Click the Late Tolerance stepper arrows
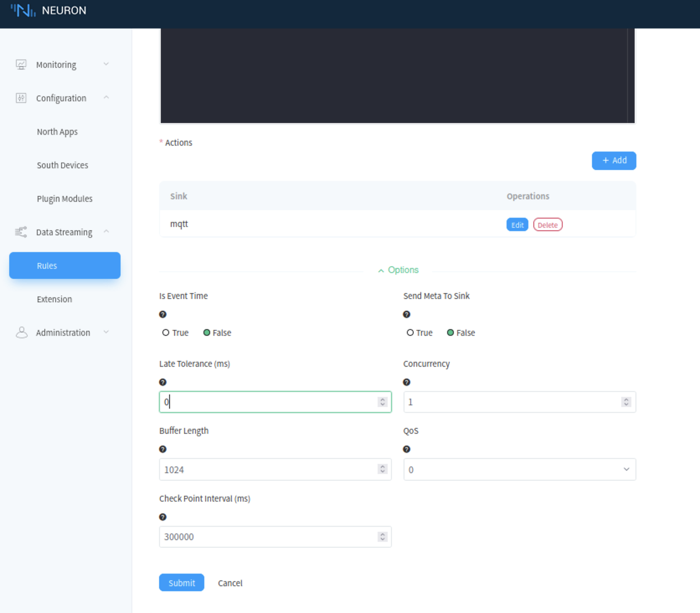Viewport: 700px width, 613px height. [382, 402]
